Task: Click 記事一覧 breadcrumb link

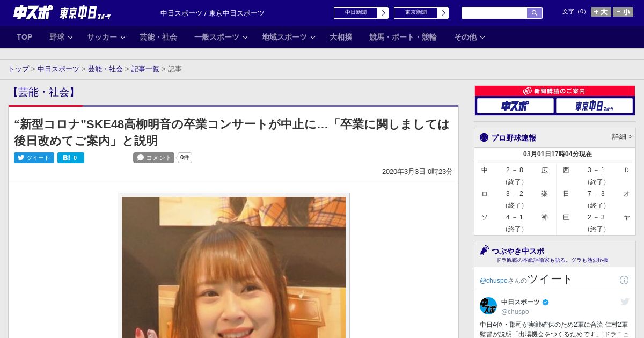Action: 145,69
